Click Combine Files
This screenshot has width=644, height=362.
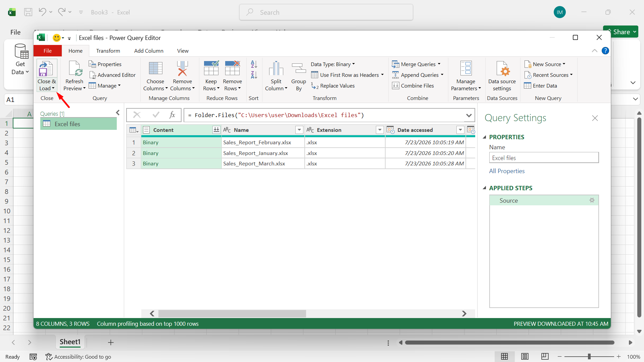point(413,86)
